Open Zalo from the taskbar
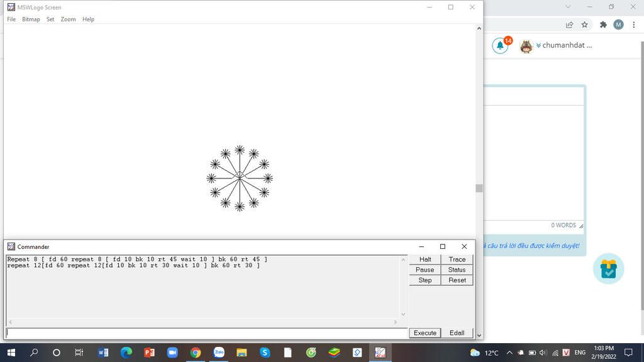Viewport: 644px width, 362px height. point(219,353)
